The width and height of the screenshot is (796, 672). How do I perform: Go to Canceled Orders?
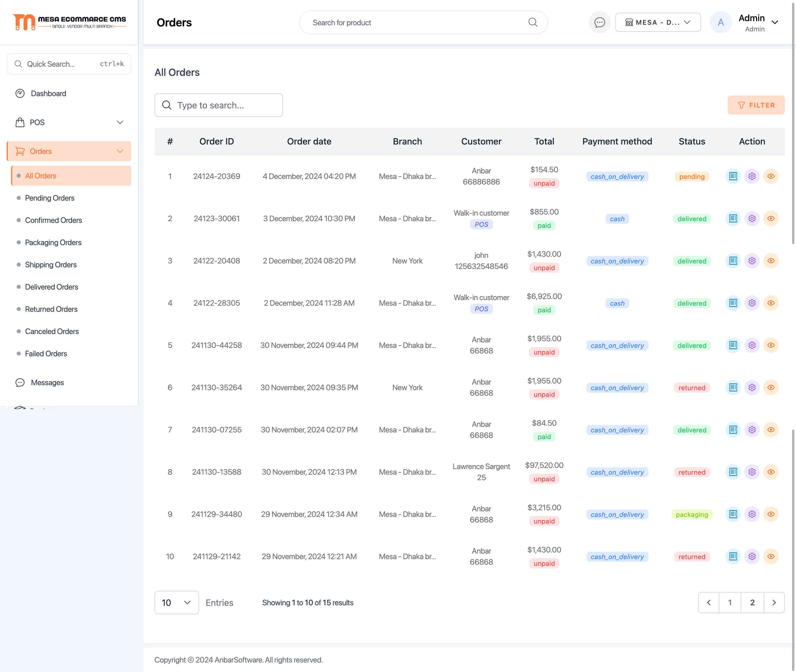pyautogui.click(x=52, y=332)
